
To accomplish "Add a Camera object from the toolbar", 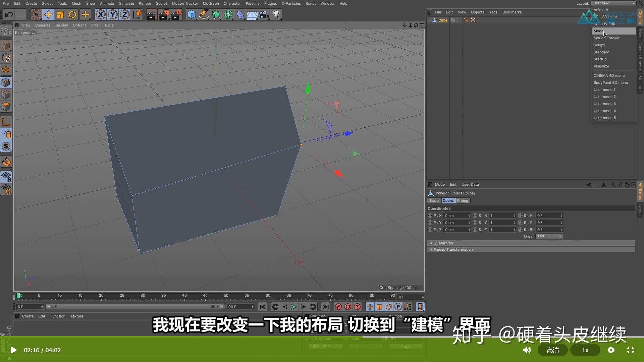I will click(x=264, y=15).
